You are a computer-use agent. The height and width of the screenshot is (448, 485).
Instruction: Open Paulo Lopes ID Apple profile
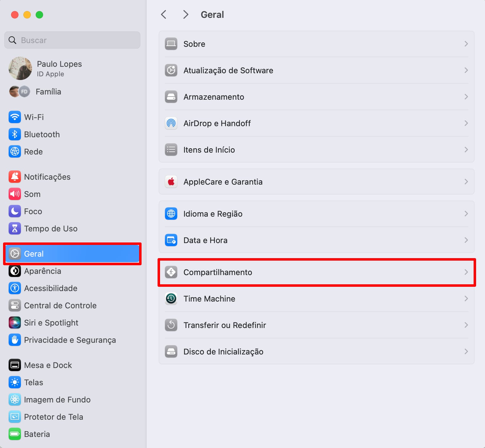[x=59, y=68]
